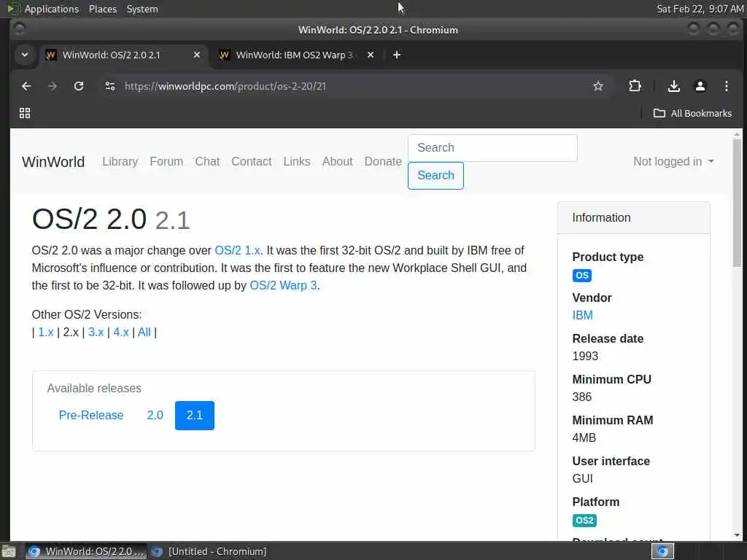
Task: Open the Donate nav item
Action: click(383, 161)
